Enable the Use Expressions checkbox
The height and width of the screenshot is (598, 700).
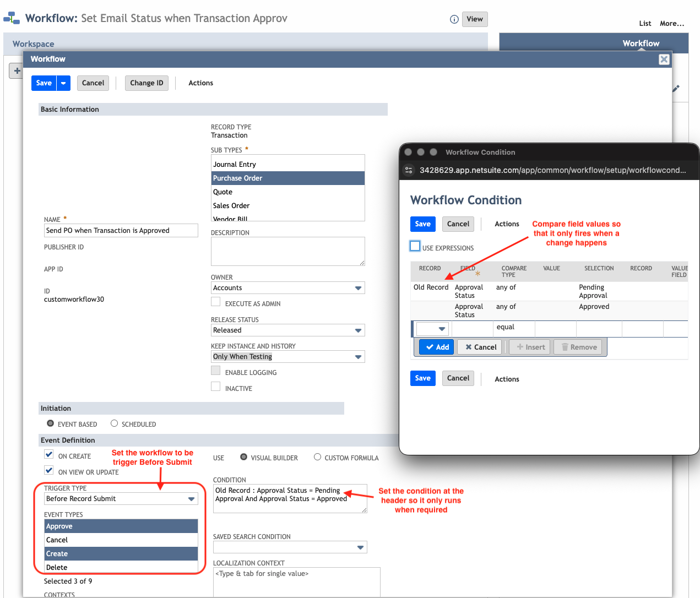(x=415, y=246)
